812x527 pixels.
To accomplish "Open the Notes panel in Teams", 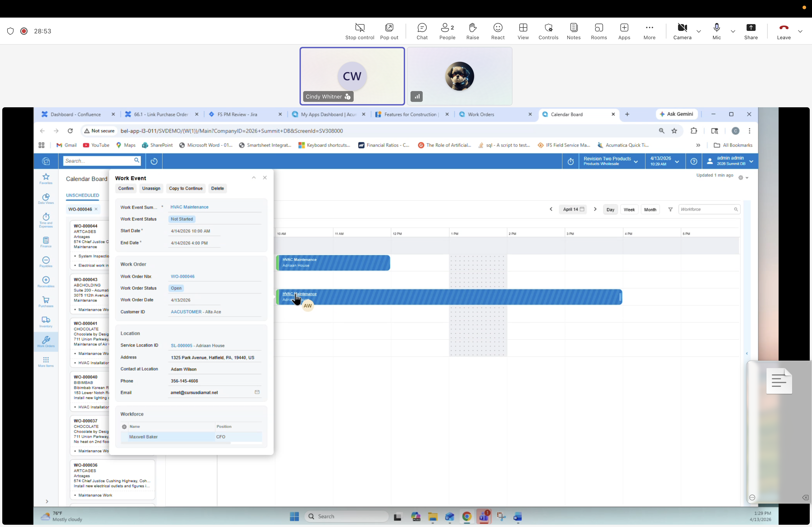I will pos(574,31).
